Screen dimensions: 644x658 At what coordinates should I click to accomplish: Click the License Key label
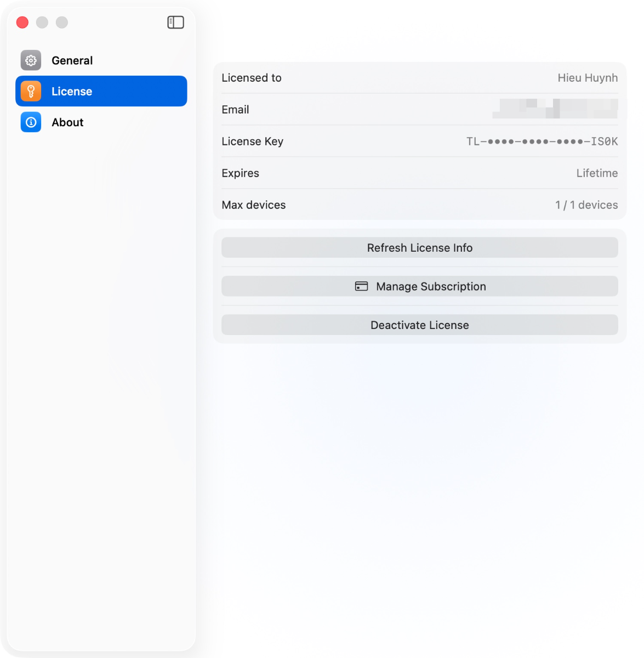click(x=253, y=141)
